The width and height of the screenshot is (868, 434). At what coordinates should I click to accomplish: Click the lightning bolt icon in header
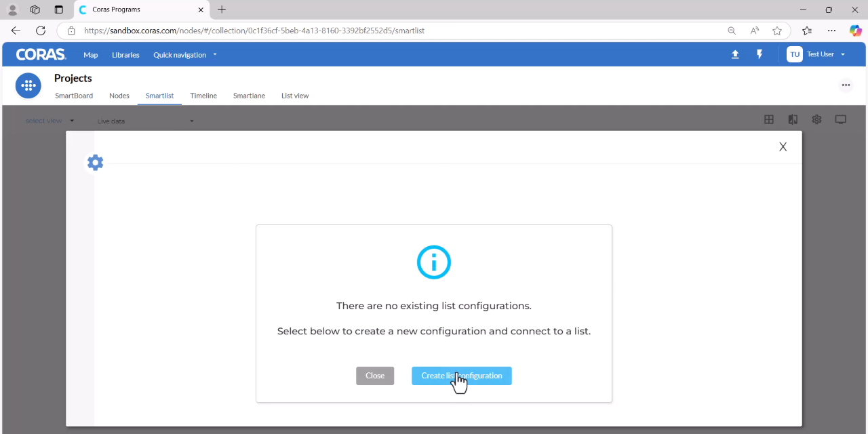(x=759, y=54)
